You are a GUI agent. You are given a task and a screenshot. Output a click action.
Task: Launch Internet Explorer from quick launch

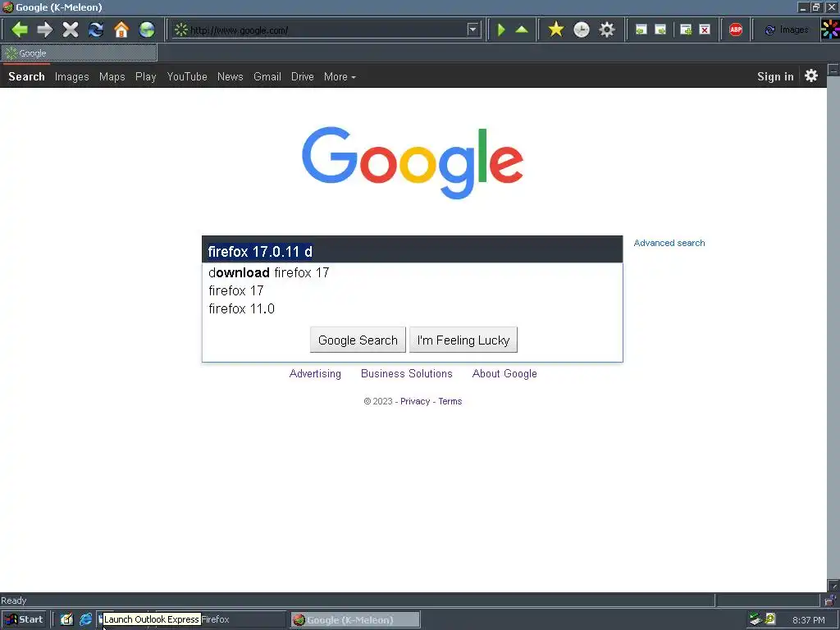[85, 619]
